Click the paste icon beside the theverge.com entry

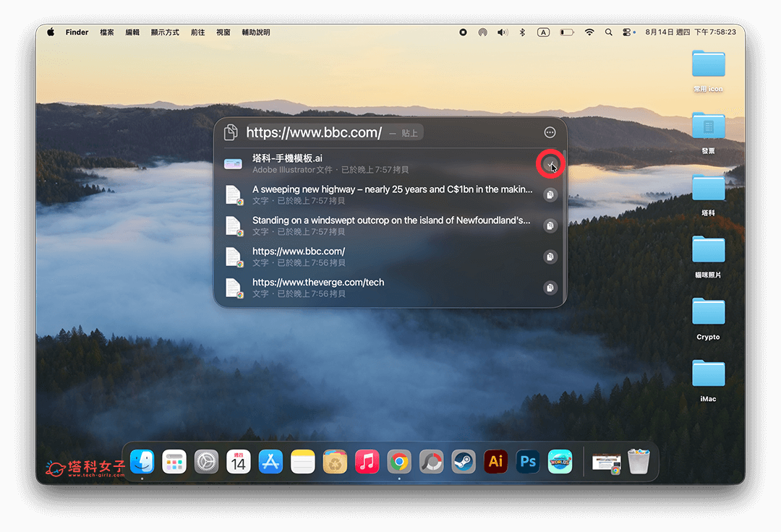tap(550, 288)
